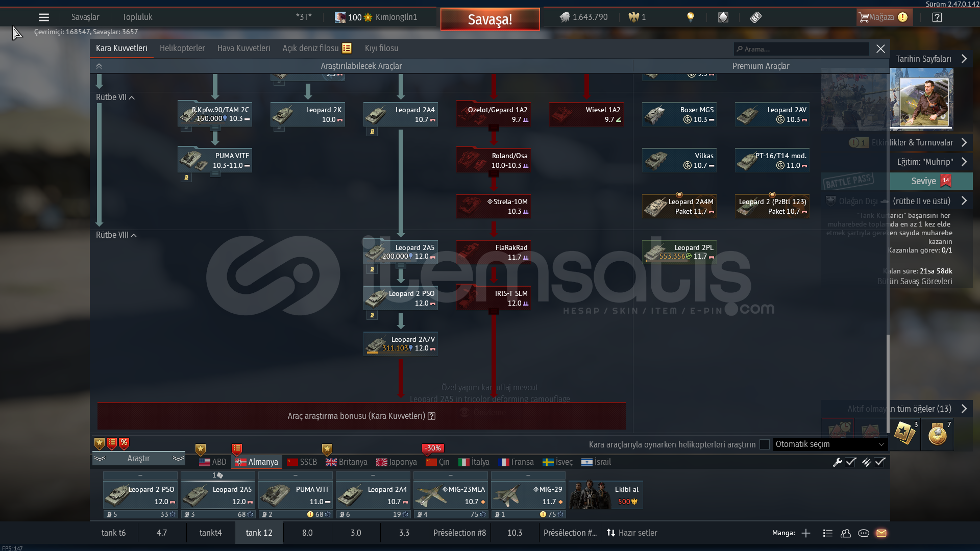980x551 pixels.
Task: Open Battle Pass Seviye 14 button
Action: pyautogui.click(x=931, y=181)
